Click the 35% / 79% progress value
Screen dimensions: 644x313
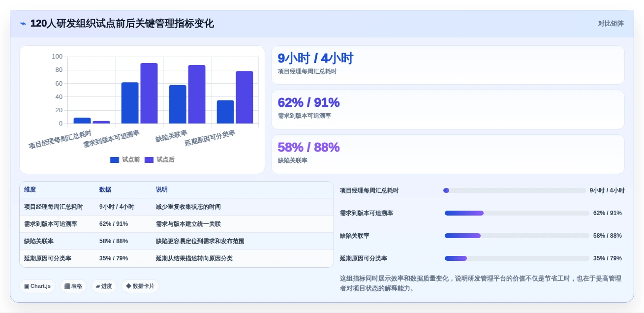[608, 258]
